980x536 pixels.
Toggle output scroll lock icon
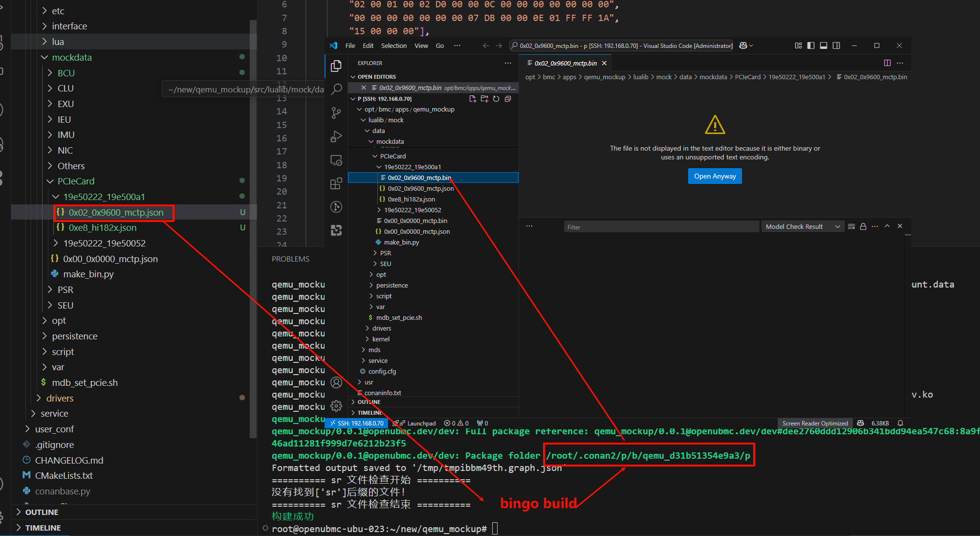(x=863, y=226)
